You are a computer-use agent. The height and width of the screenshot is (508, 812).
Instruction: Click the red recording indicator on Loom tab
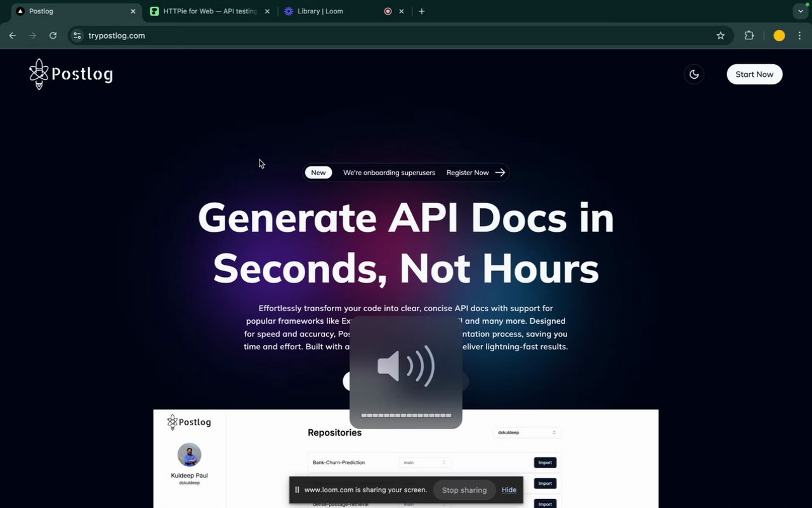[388, 11]
